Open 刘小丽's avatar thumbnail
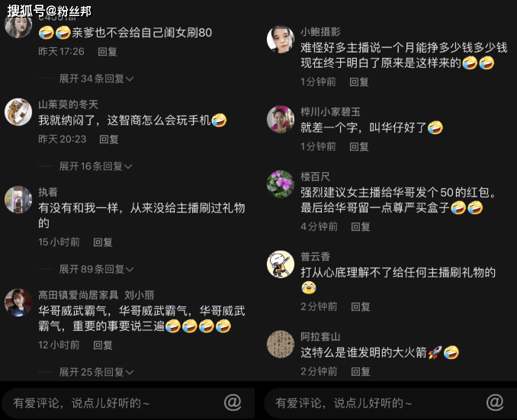Screen dimensions: 517x420 18,303
